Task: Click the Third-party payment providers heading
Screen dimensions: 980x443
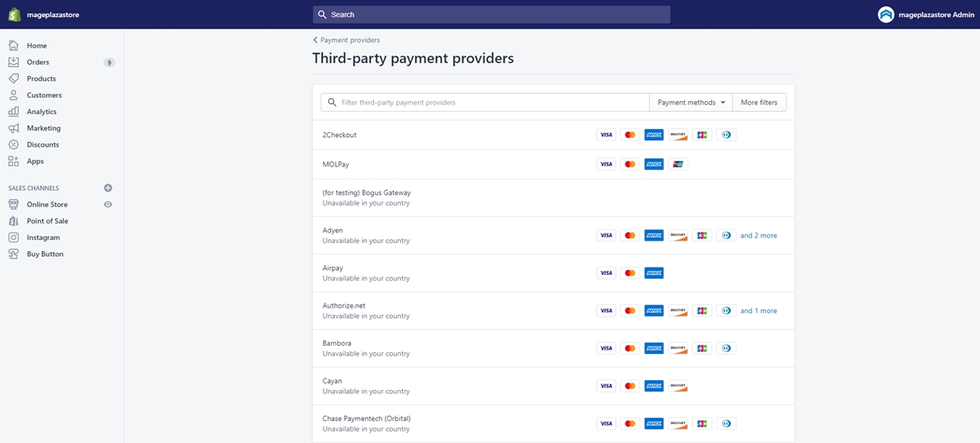Action: [413, 59]
